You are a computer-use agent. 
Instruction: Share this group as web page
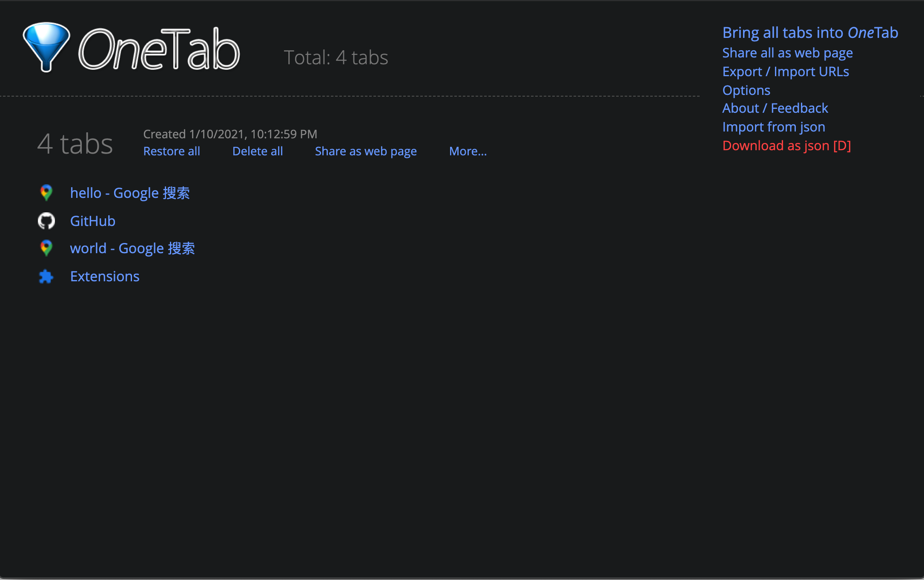(365, 151)
